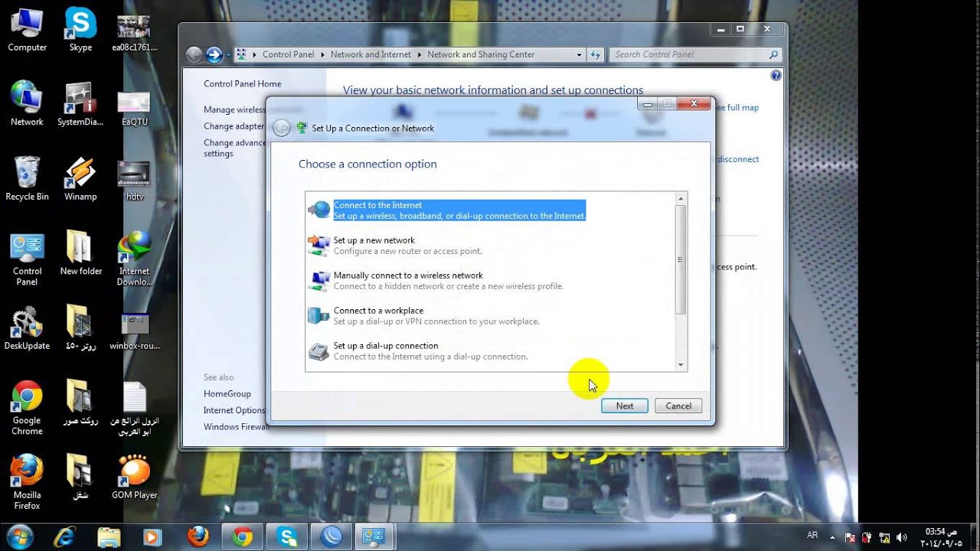Switch to Chrome on the taskbar
This screenshot has height=551, width=980.
(x=243, y=536)
